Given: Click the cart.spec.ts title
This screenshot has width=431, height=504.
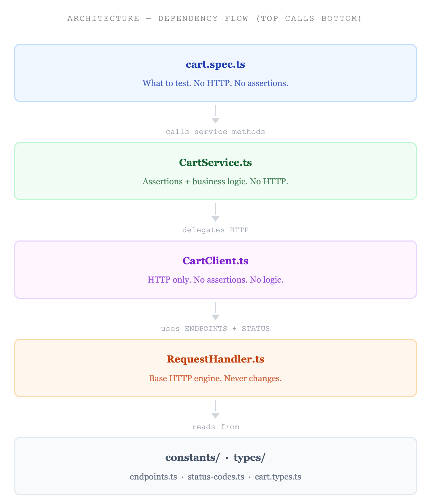Looking at the screenshot, I should [215, 64].
